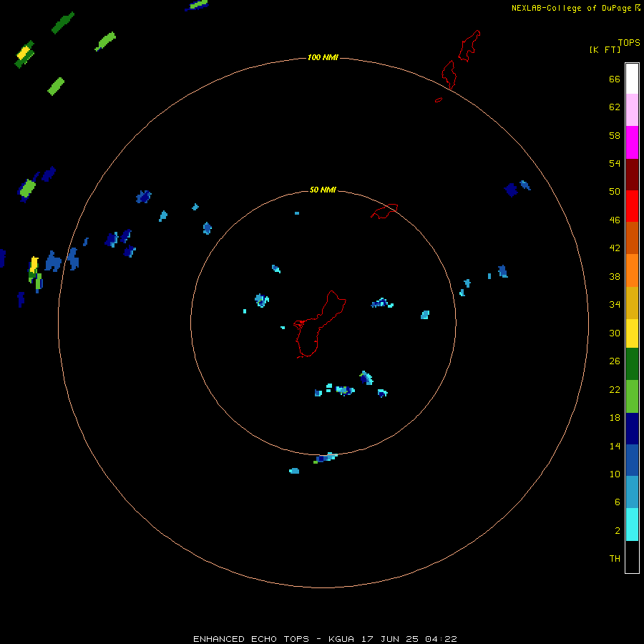Click the light blue swatch between 6 and 10

[632, 492]
